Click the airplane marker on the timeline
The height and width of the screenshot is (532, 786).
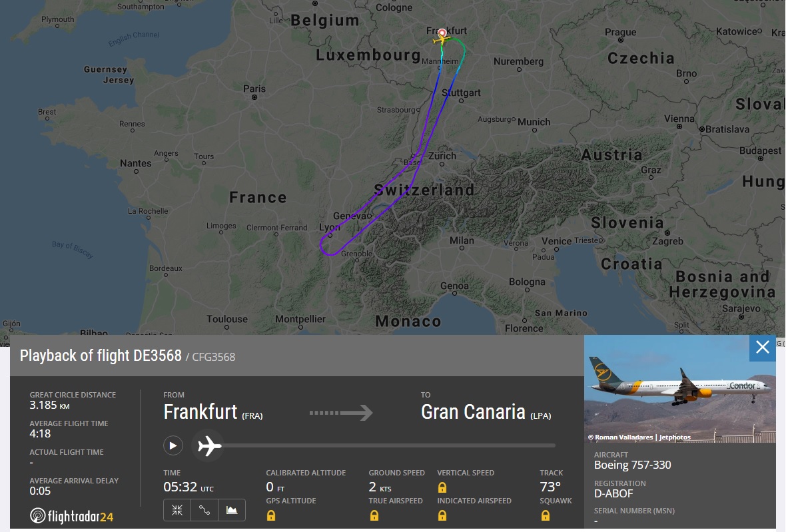pos(209,445)
